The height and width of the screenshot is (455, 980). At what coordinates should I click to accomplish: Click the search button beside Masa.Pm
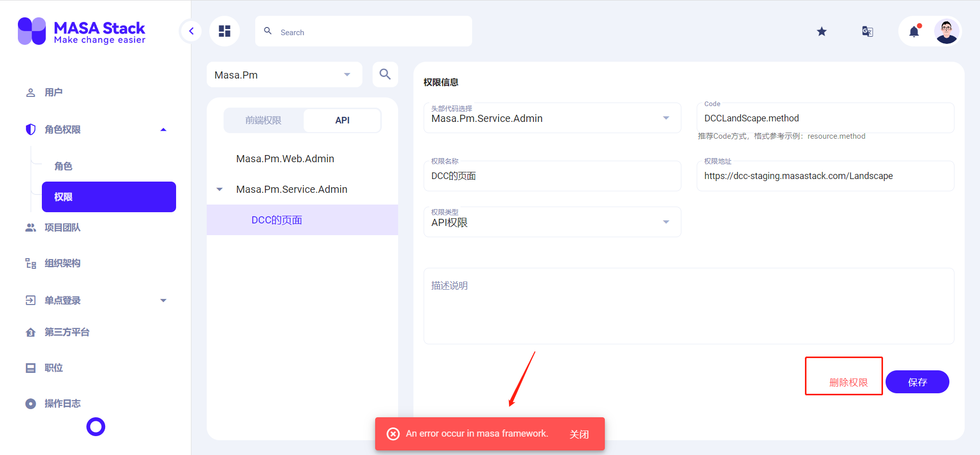385,74
